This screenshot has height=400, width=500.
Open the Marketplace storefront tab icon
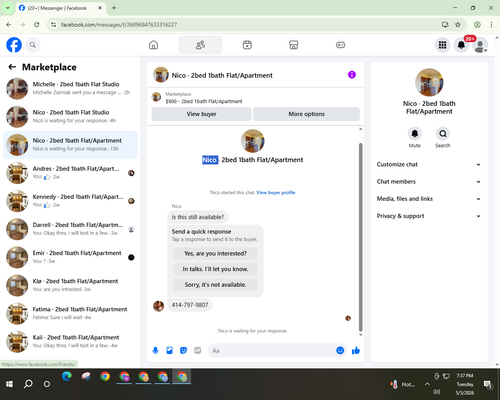(294, 45)
